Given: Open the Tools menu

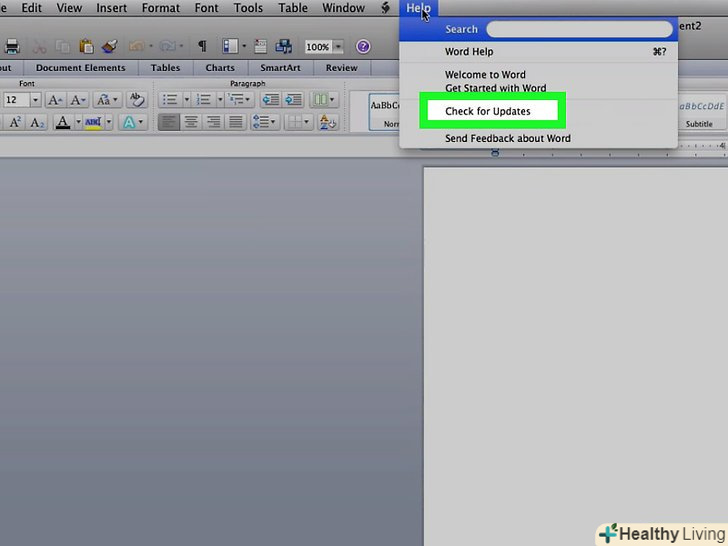Looking at the screenshot, I should pyautogui.click(x=248, y=8).
